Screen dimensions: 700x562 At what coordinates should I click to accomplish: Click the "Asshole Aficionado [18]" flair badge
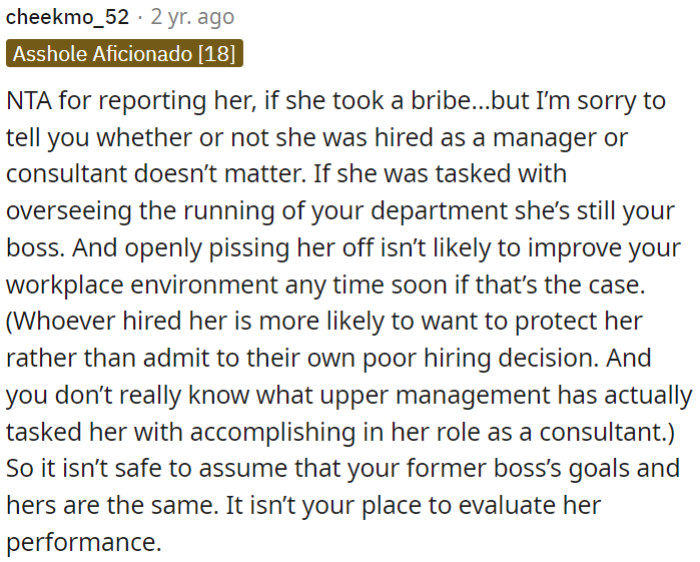click(x=125, y=54)
